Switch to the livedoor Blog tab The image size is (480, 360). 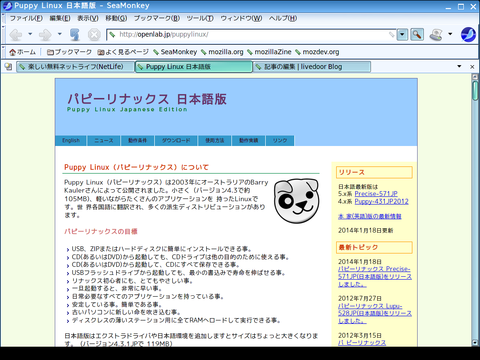[x=312, y=67]
